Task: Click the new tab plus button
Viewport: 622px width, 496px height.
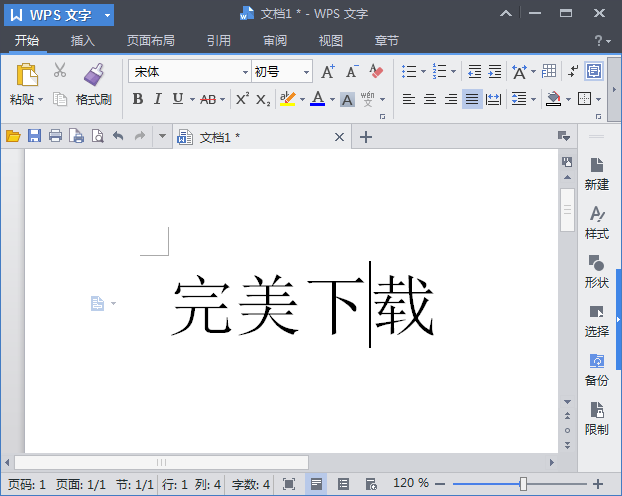Action: point(366,137)
